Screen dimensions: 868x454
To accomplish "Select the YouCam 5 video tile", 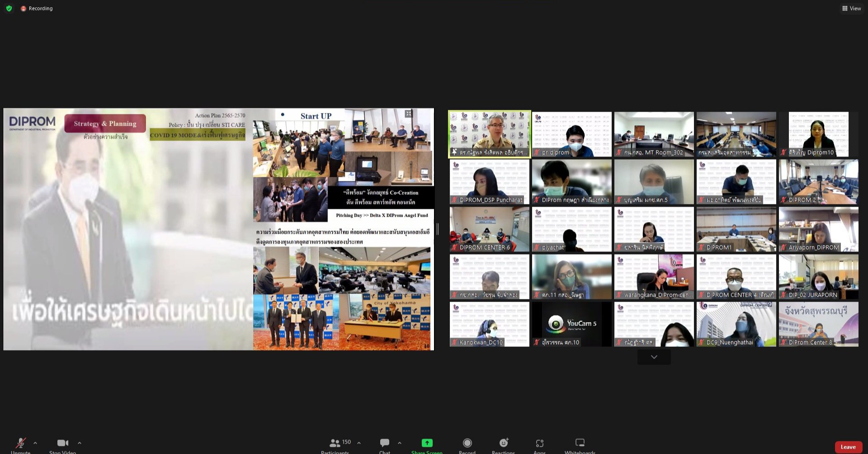I will click(x=571, y=324).
